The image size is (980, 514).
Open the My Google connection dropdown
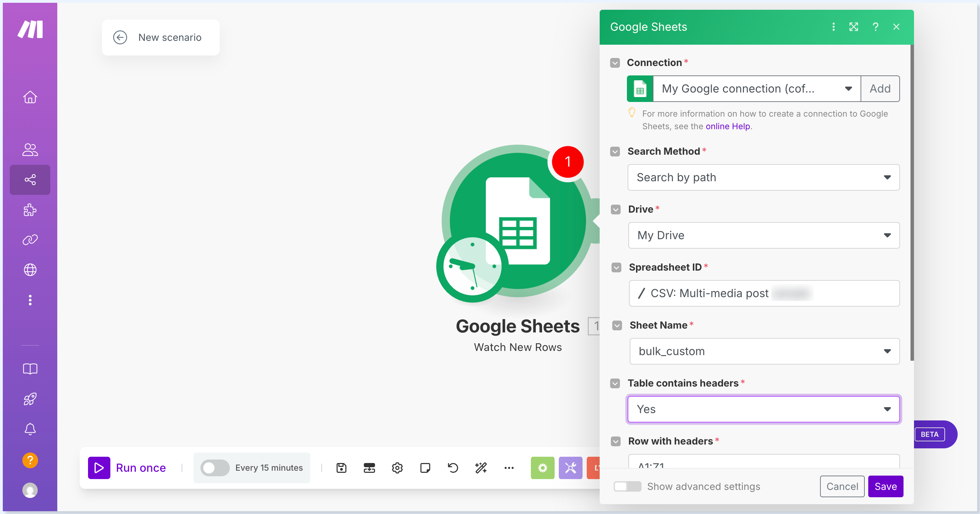757,89
